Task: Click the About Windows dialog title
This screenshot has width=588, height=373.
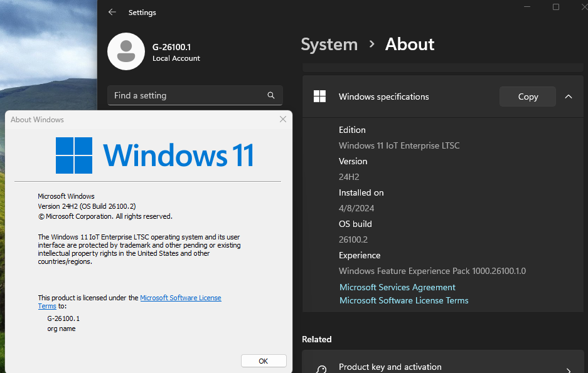Action: tap(37, 120)
